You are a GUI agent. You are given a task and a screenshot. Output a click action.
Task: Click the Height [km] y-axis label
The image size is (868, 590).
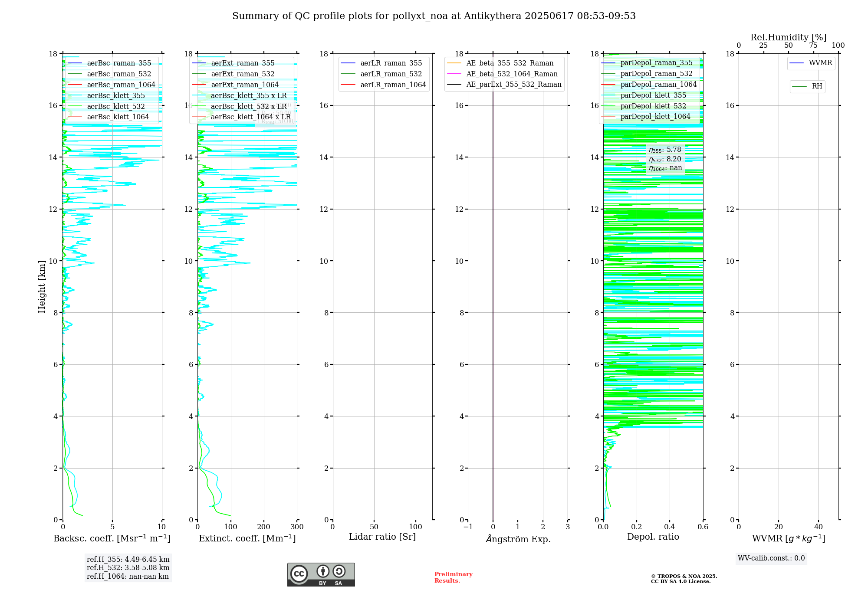42,287
